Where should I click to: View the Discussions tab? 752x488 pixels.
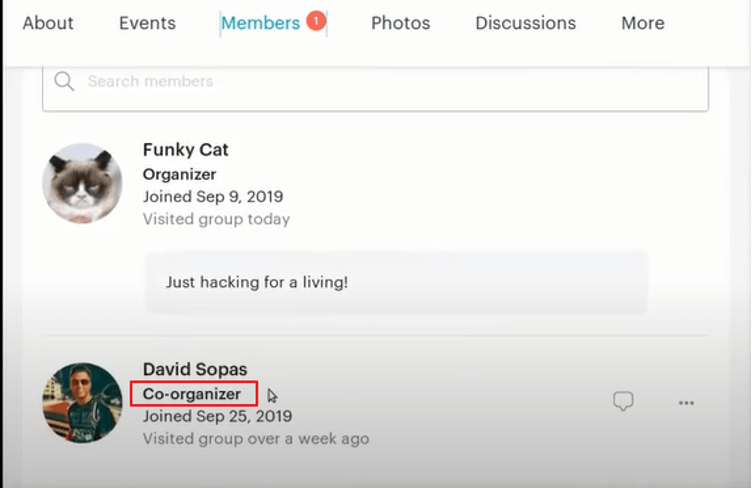(525, 23)
